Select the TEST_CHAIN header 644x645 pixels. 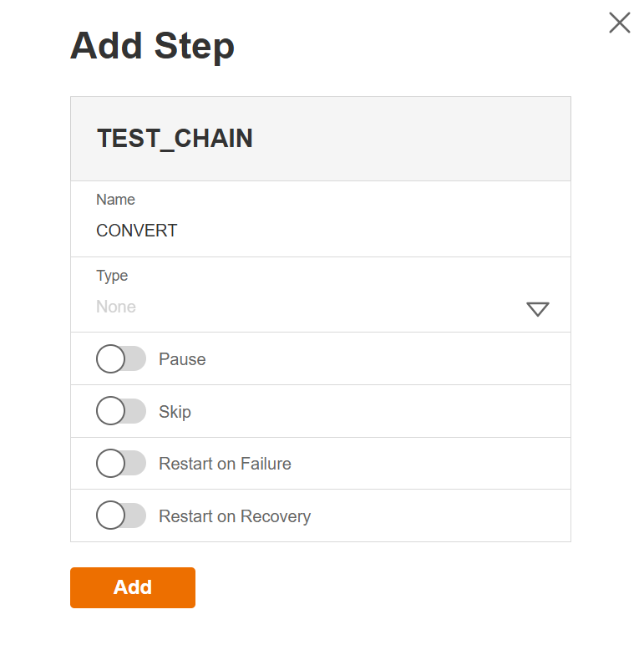(175, 139)
